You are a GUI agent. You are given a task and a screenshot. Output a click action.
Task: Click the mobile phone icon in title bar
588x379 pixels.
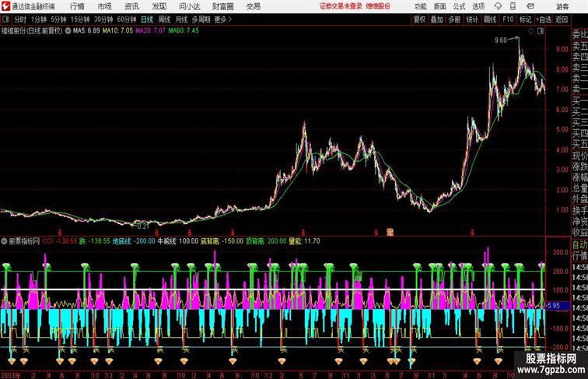click(x=513, y=6)
